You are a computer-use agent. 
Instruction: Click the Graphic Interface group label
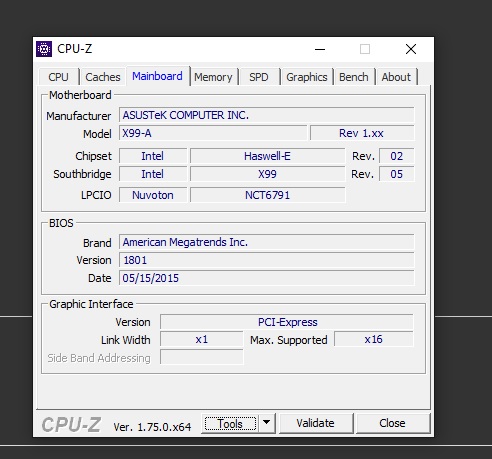pos(91,304)
